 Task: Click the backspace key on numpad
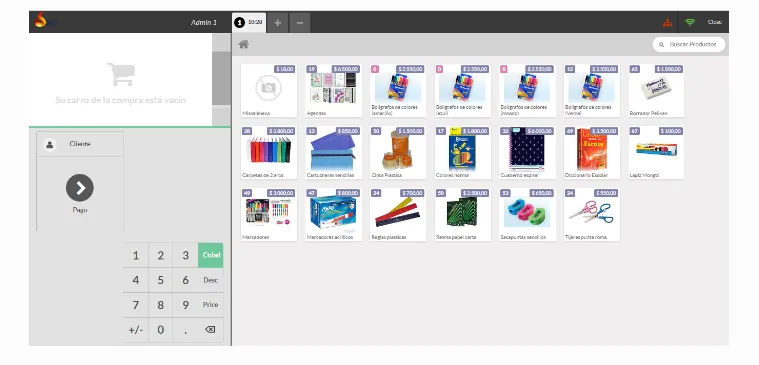[x=210, y=330]
